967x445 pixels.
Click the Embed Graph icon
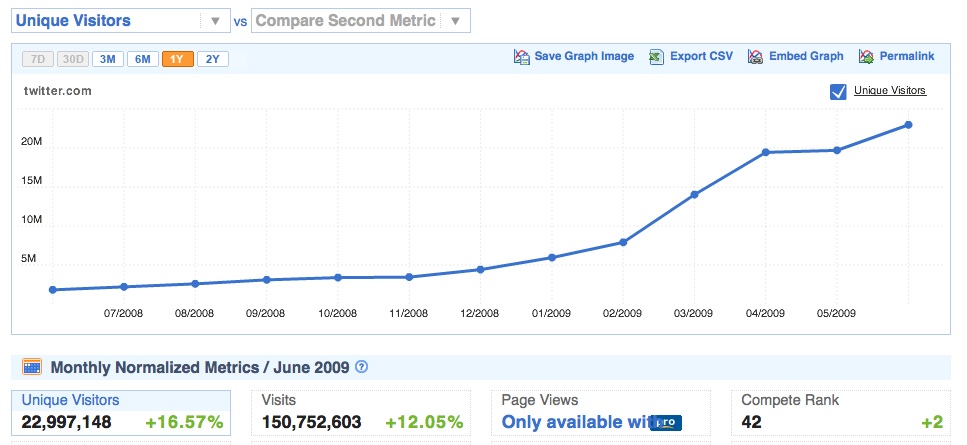pyautogui.click(x=755, y=57)
